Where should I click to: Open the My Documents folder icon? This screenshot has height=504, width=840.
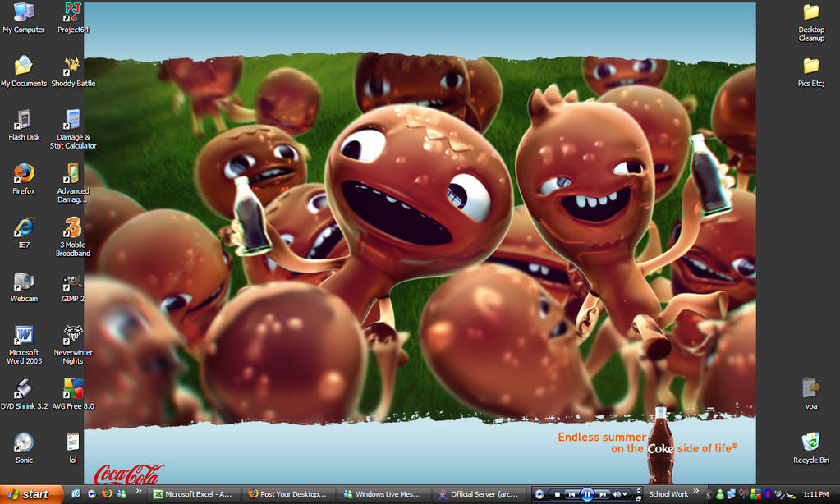tap(24, 71)
